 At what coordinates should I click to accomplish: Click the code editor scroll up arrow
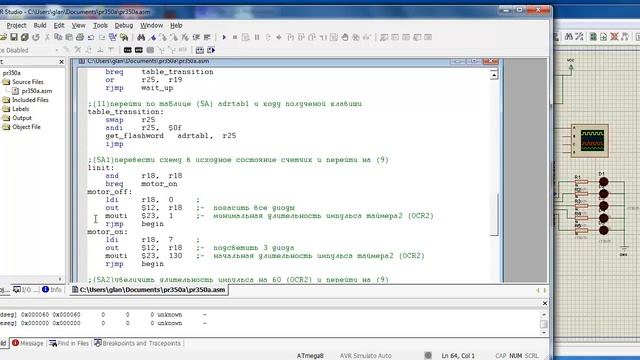tap(494, 75)
